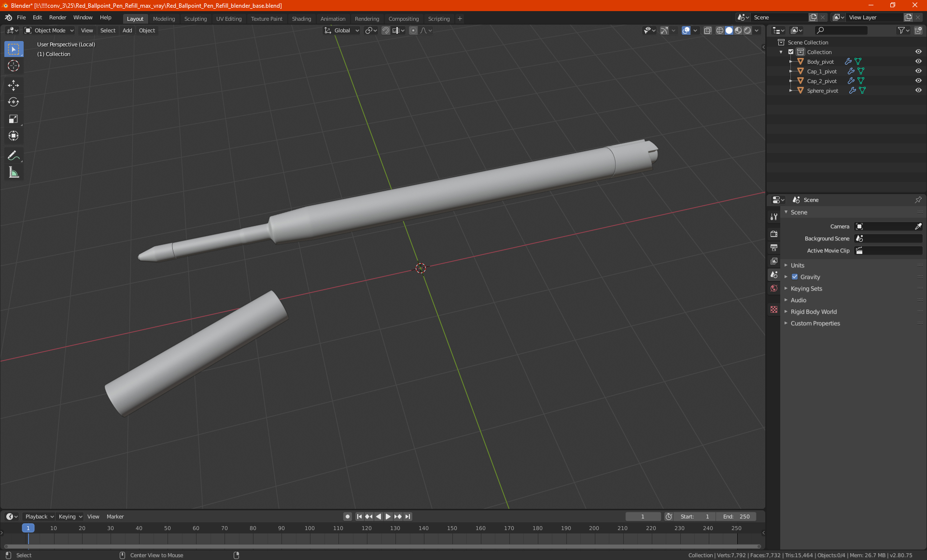Toggle X-ray mode
This screenshot has height=560, width=927.
point(708,30)
